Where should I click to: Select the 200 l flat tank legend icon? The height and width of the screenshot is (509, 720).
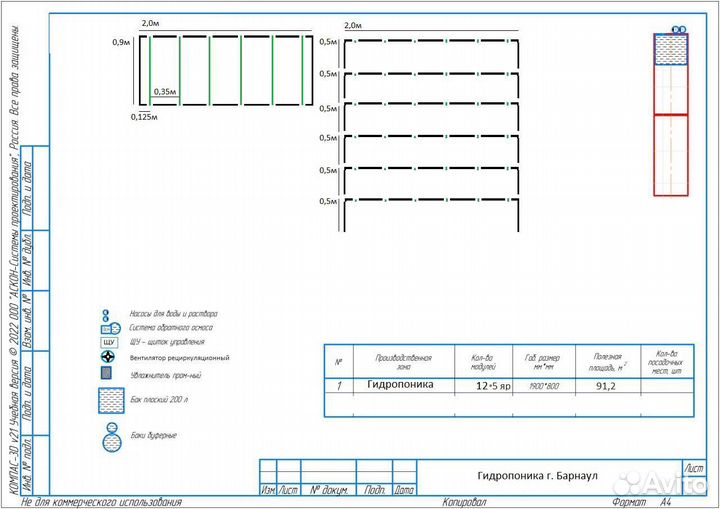(109, 400)
